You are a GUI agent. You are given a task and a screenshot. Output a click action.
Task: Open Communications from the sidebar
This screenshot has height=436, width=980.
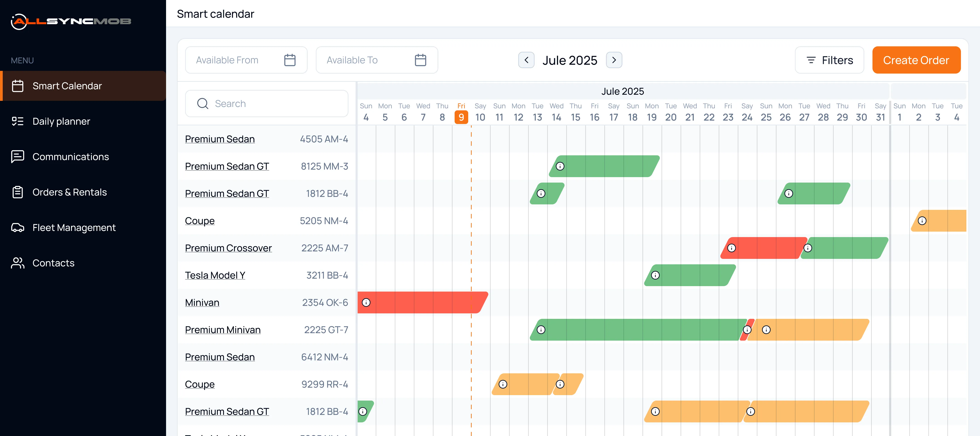click(70, 157)
